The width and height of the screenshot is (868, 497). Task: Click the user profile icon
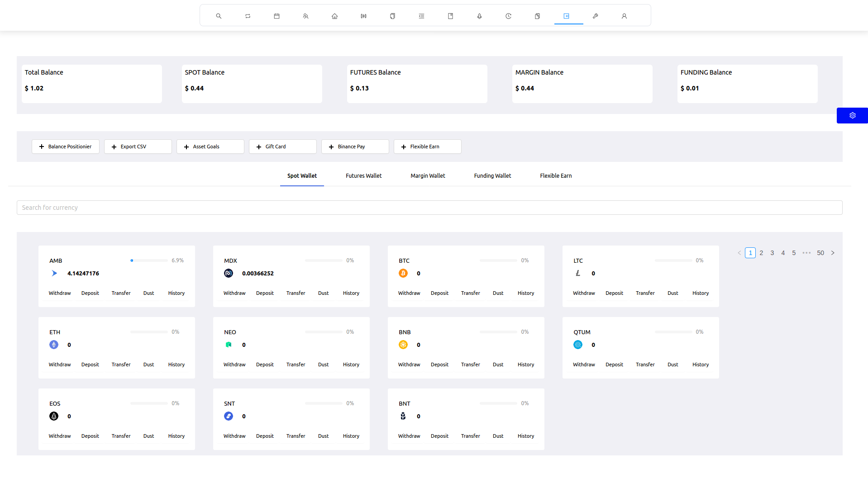tap(624, 16)
